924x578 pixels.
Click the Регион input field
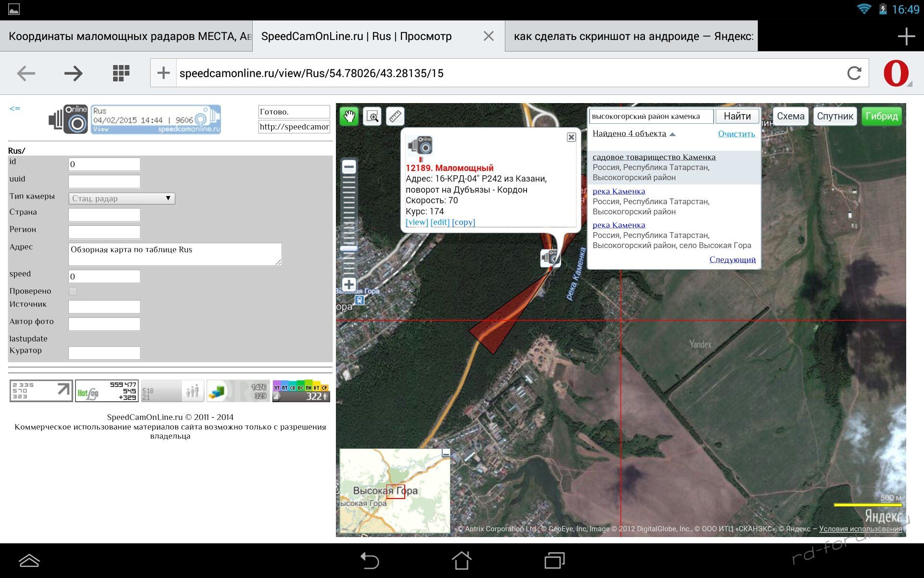[104, 232]
